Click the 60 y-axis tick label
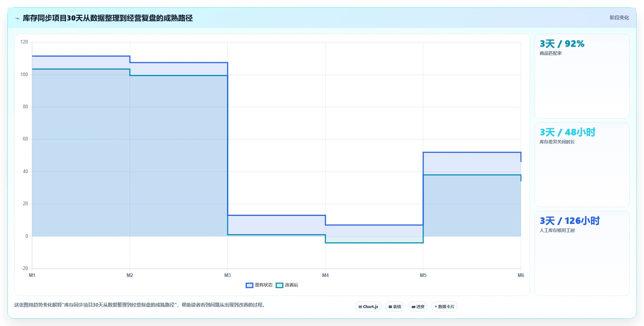 25,139
